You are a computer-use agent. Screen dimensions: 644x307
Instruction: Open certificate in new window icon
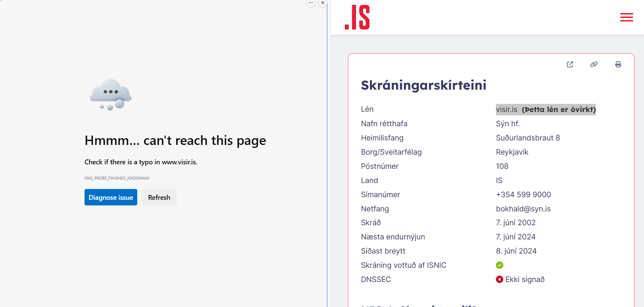570,64
